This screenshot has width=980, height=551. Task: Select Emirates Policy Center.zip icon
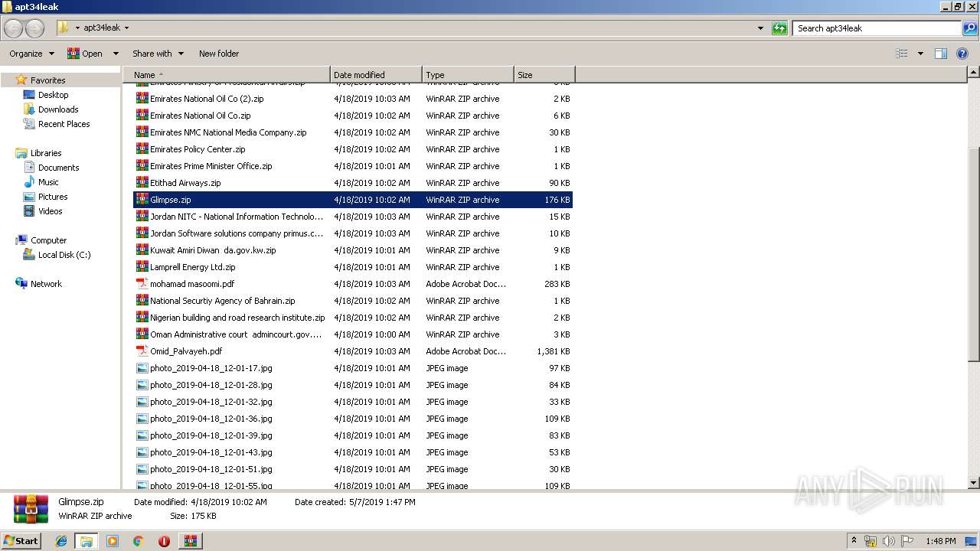pyautogui.click(x=142, y=149)
